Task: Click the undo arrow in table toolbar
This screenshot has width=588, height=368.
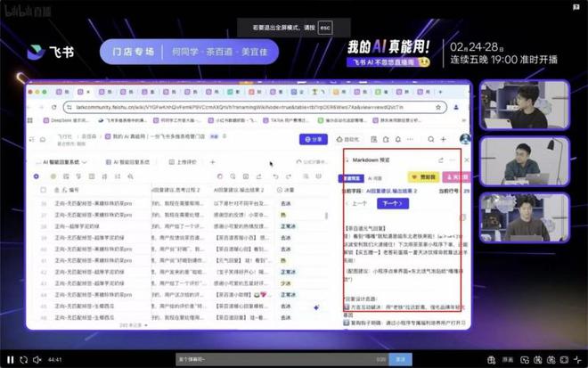Action: point(275,176)
